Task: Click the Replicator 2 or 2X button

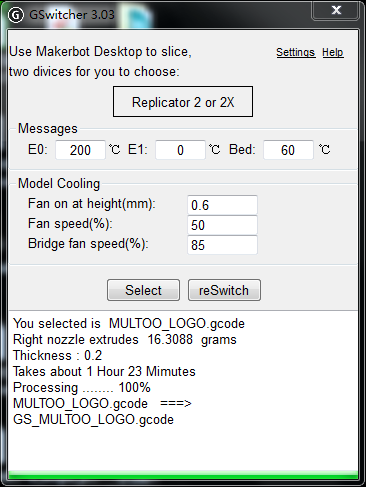Action: coord(183,102)
